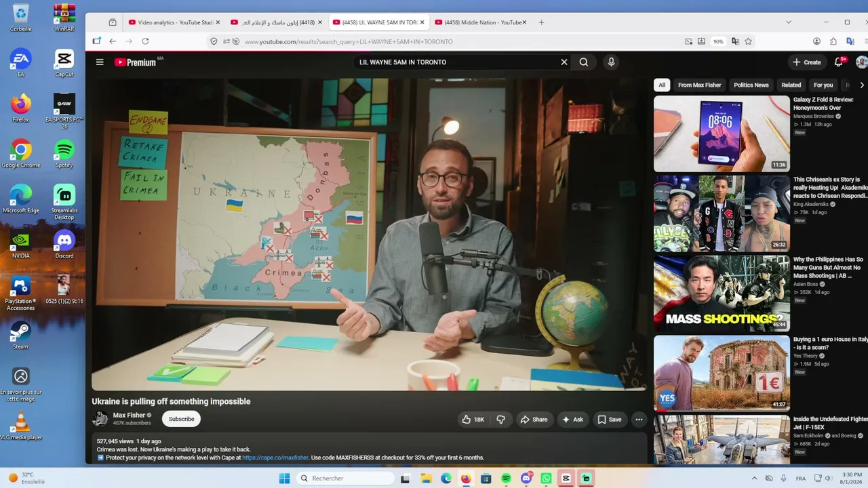Go back in Firefox

pos(113,41)
